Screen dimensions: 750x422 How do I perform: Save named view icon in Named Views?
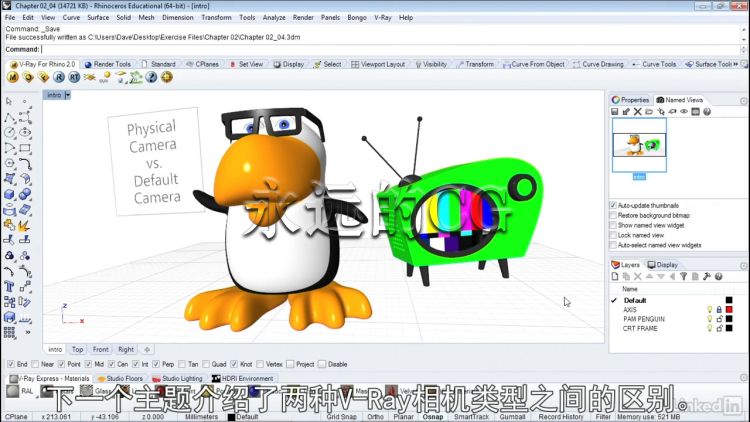[615, 111]
